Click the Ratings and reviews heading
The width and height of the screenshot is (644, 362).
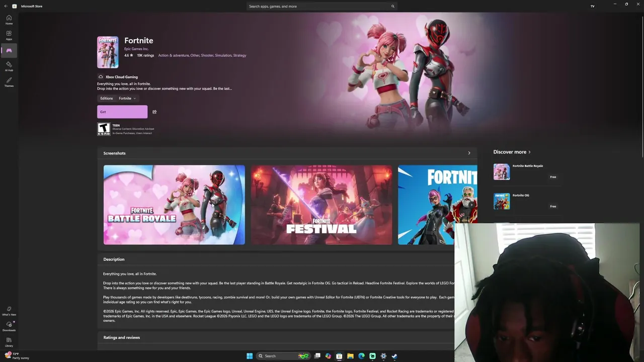(122, 337)
